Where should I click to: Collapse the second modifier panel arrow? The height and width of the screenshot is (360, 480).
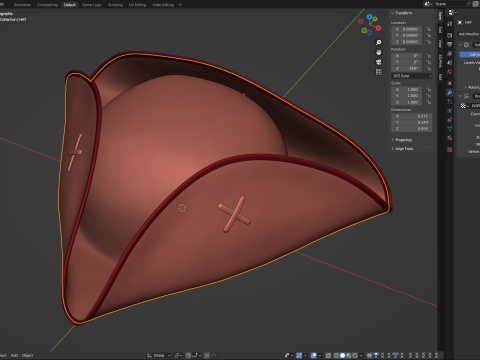click(461, 96)
